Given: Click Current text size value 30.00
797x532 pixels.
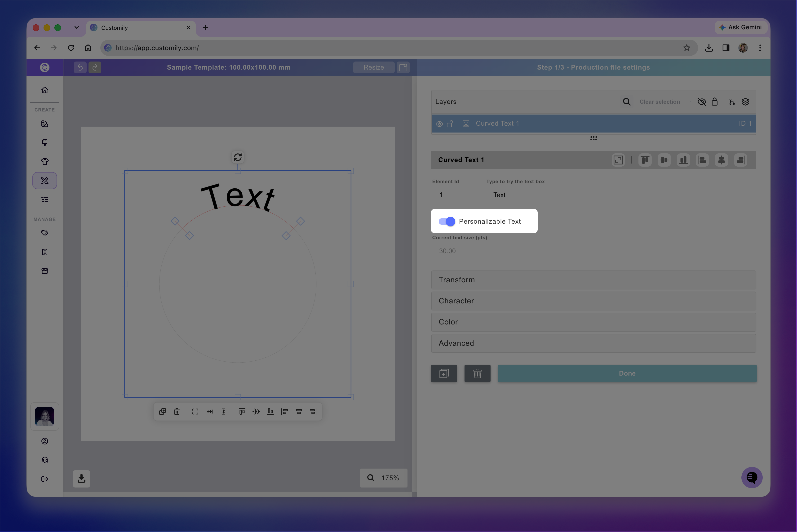Looking at the screenshot, I should (447, 251).
